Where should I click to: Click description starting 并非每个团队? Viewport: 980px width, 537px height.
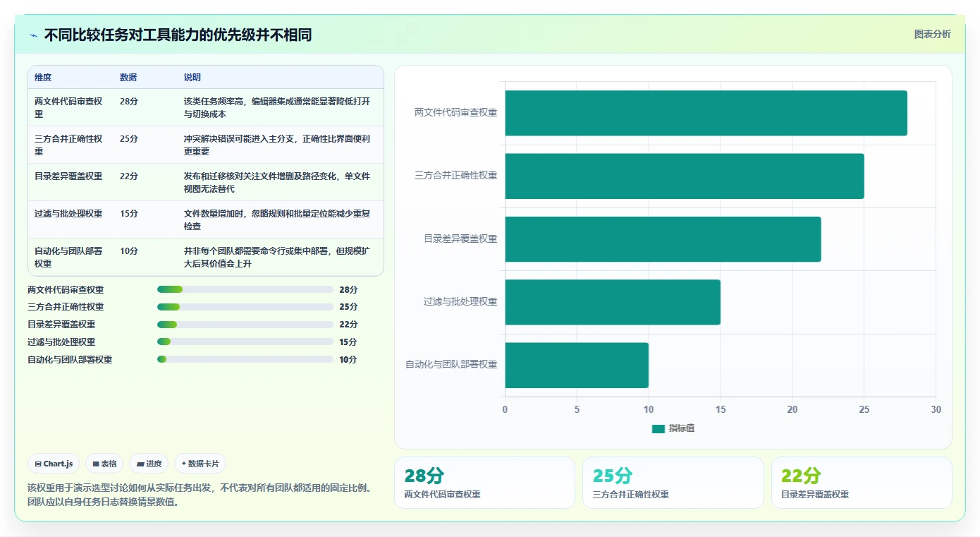click(277, 257)
